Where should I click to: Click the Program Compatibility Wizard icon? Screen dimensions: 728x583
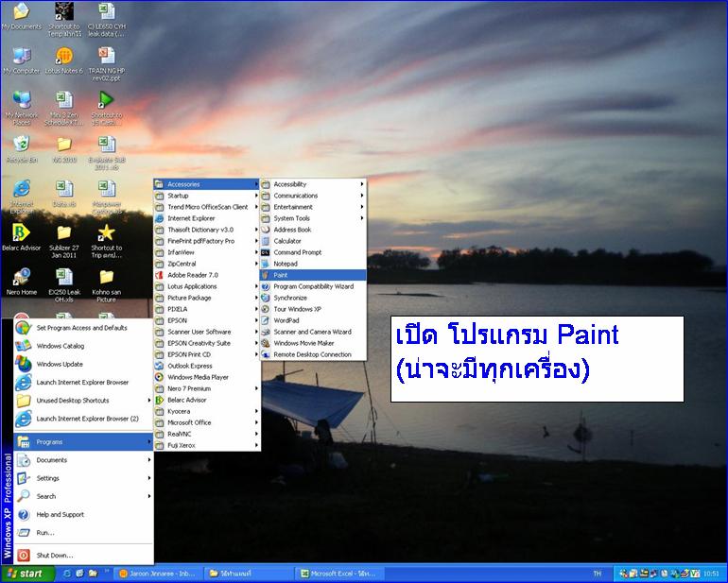click(x=266, y=286)
